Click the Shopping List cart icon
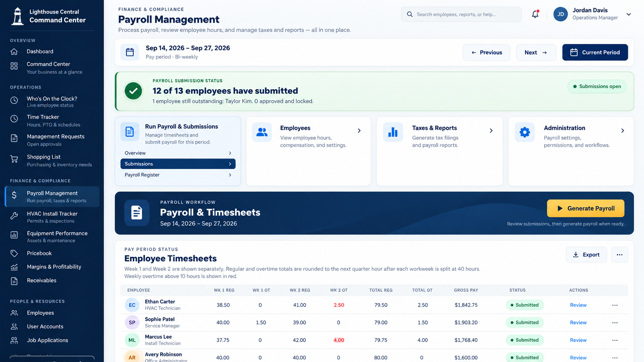Viewport: 644px width, 362px height. 14,159
